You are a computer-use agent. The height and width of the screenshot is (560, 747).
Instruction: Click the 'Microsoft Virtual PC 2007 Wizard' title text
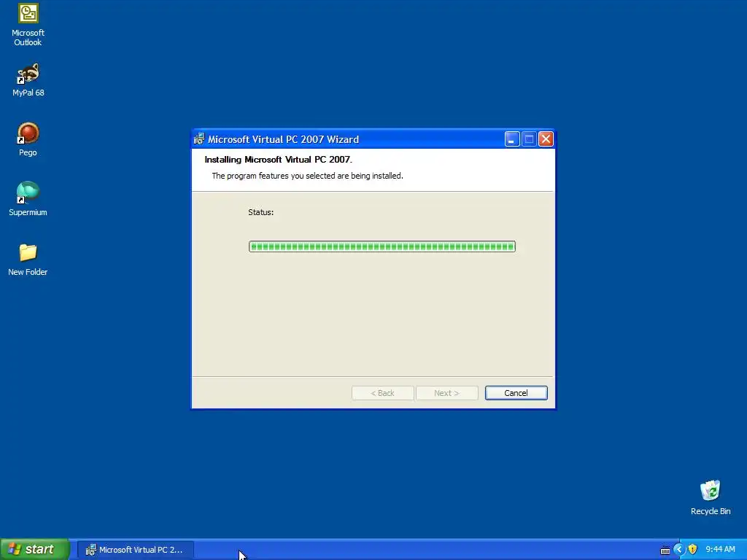coord(284,139)
